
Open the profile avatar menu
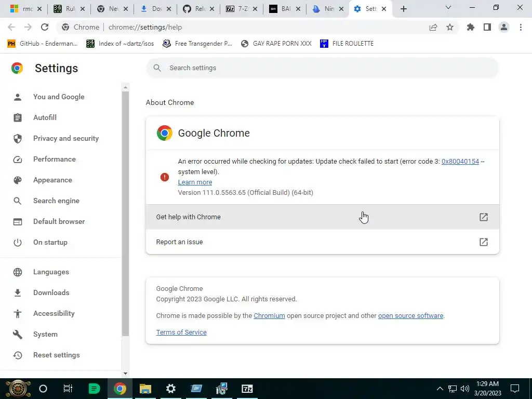tap(504, 27)
